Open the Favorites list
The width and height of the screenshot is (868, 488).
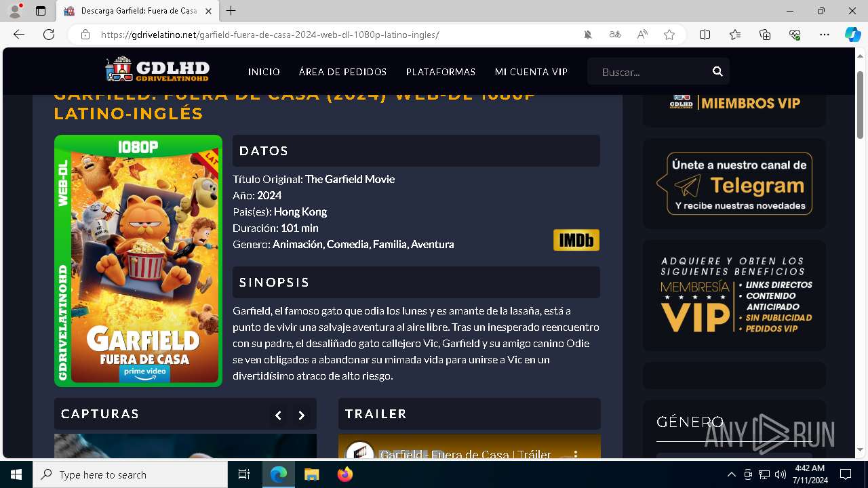click(x=735, y=35)
